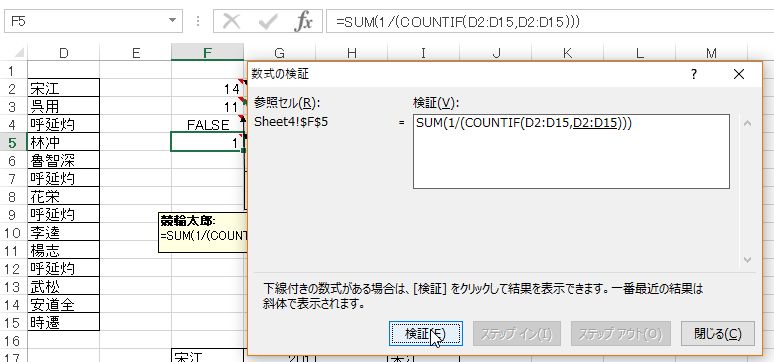This screenshot has width=774, height=362.
Task: Click the select-all corner triangle
Action: pyautogui.click(x=18, y=53)
